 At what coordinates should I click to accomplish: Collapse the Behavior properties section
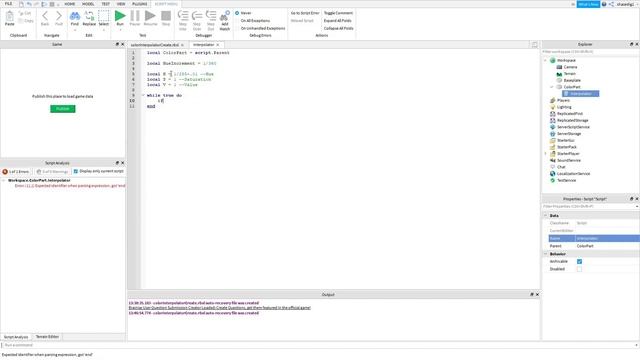(x=545, y=254)
